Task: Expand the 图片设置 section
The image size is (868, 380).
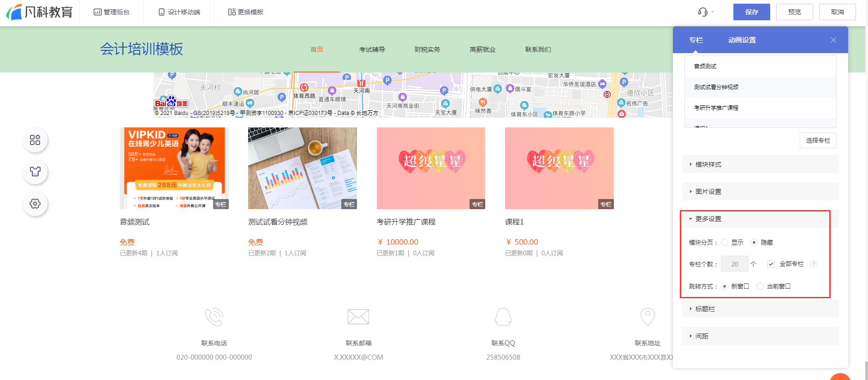Action: pyautogui.click(x=761, y=192)
